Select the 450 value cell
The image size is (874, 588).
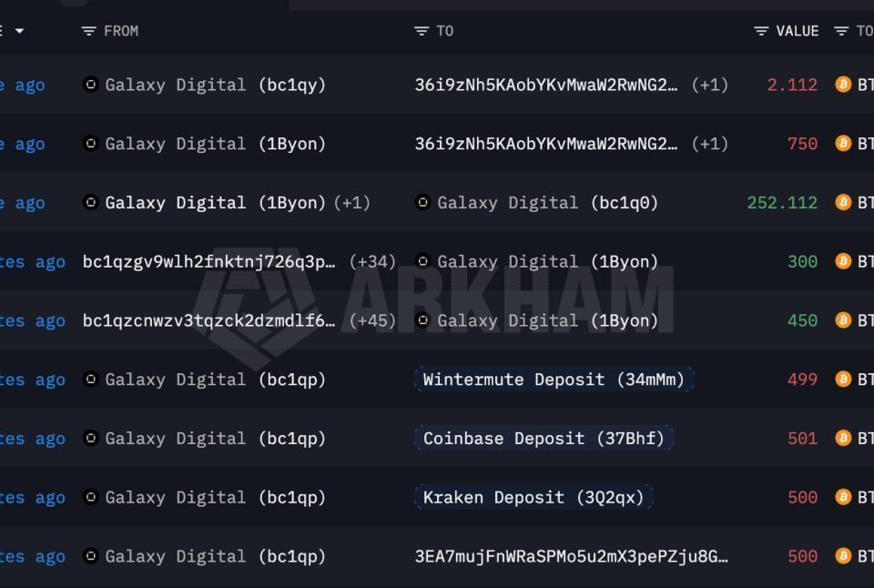pyautogui.click(x=802, y=320)
